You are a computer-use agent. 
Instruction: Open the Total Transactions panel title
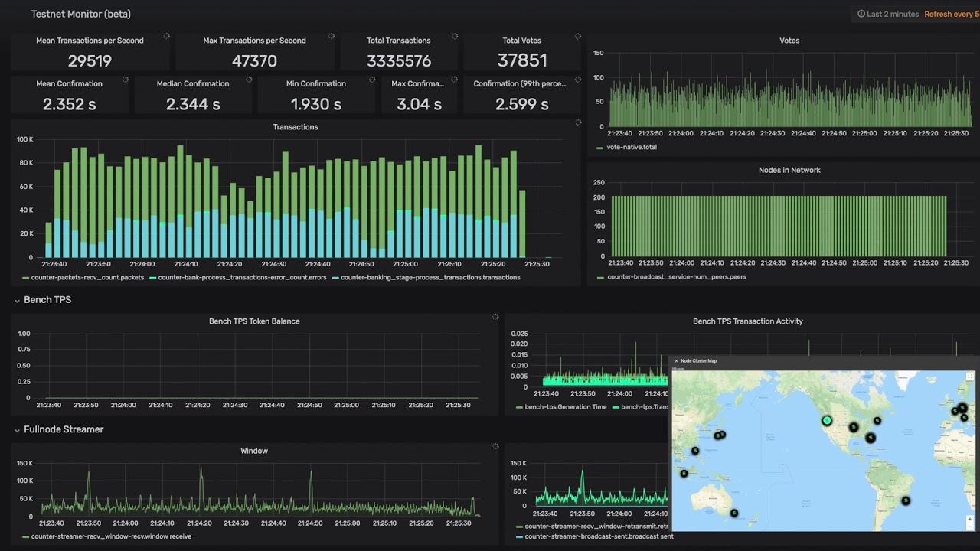[399, 41]
